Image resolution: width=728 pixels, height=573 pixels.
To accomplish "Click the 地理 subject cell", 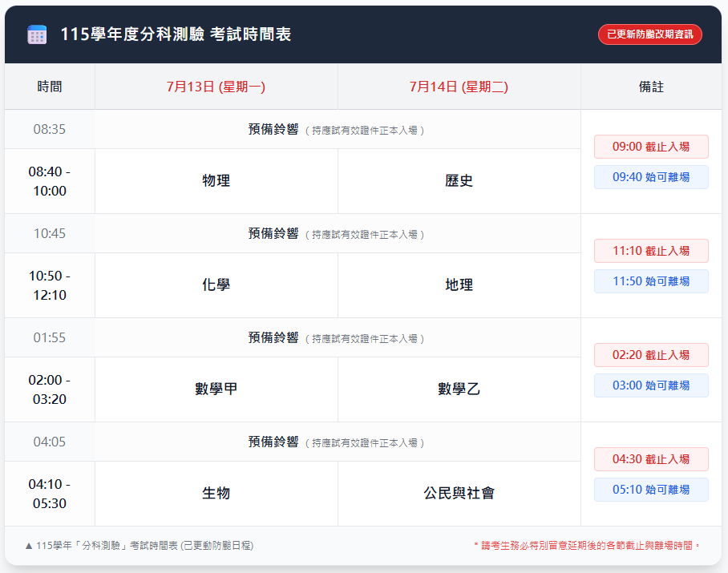I will 459,285.
